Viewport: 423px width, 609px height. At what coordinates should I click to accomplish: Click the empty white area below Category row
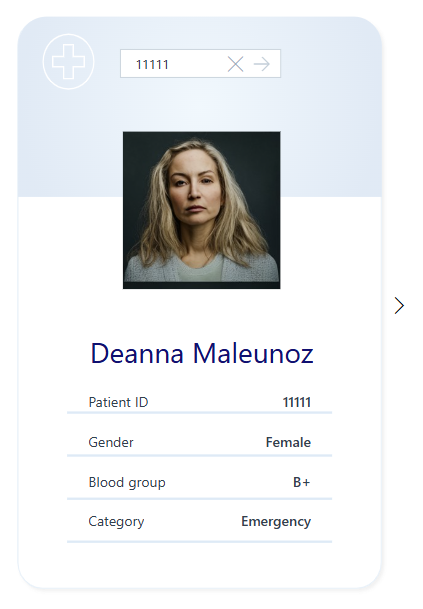click(199, 563)
